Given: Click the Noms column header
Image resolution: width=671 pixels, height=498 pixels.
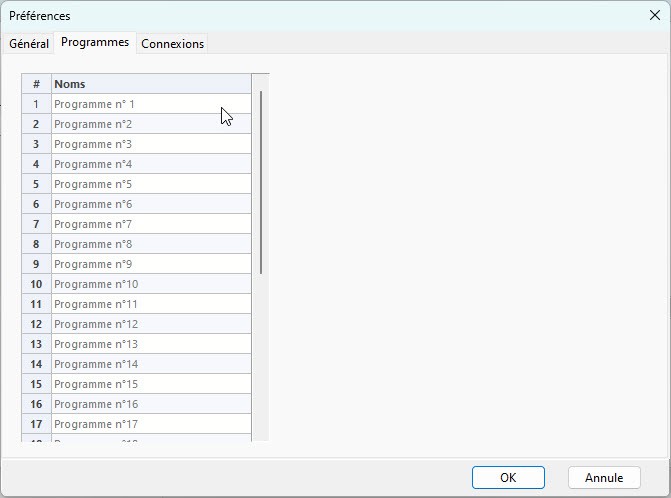Looking at the screenshot, I should point(150,84).
